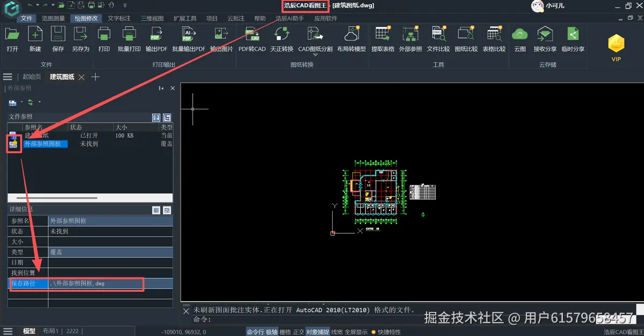Open the hamburger menu beside 起始页
The width and height of the screenshot is (644, 336).
pyautogui.click(x=8, y=77)
